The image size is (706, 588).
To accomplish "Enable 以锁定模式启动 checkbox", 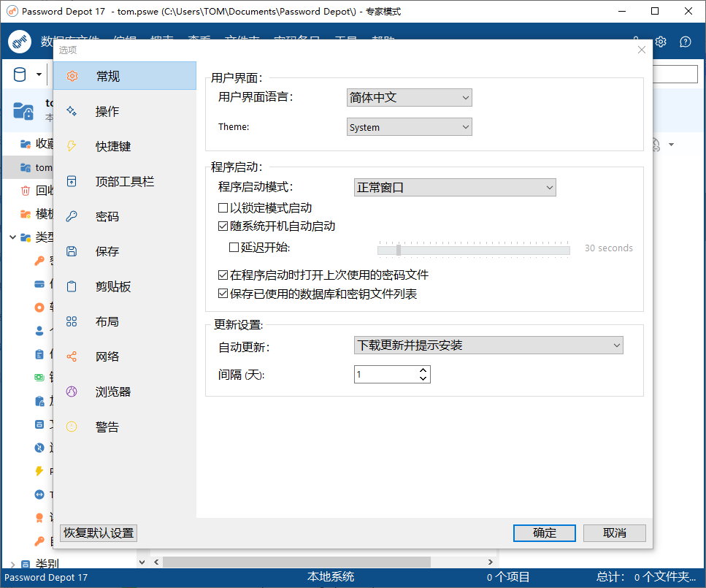I will click(223, 207).
